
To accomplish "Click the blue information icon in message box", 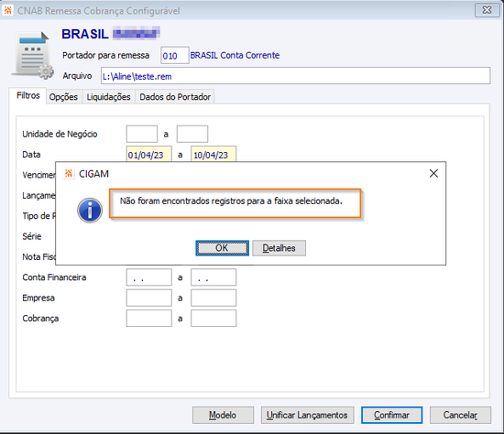I will 90,211.
